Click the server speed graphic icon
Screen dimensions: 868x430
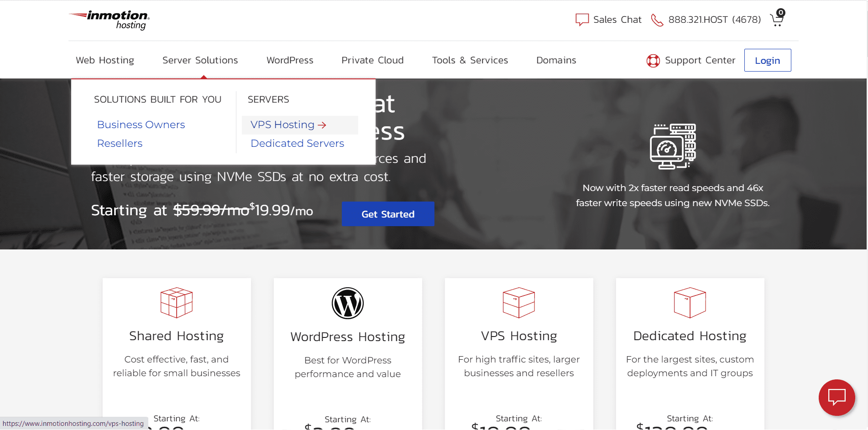(674, 147)
